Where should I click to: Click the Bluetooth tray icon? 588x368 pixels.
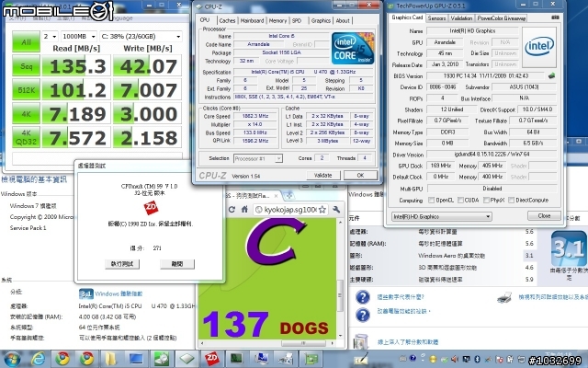(x=478, y=359)
